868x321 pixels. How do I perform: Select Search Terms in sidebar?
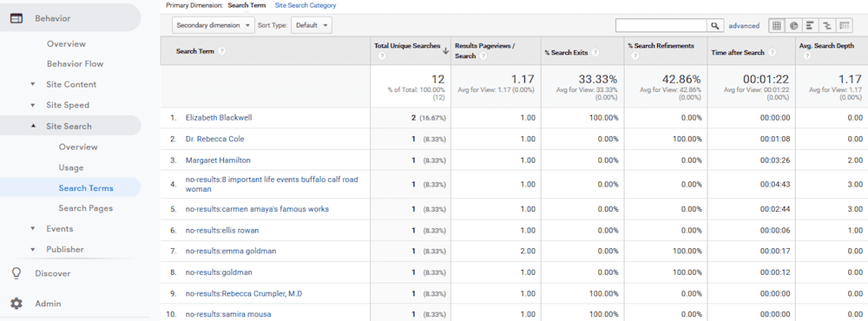[86, 188]
